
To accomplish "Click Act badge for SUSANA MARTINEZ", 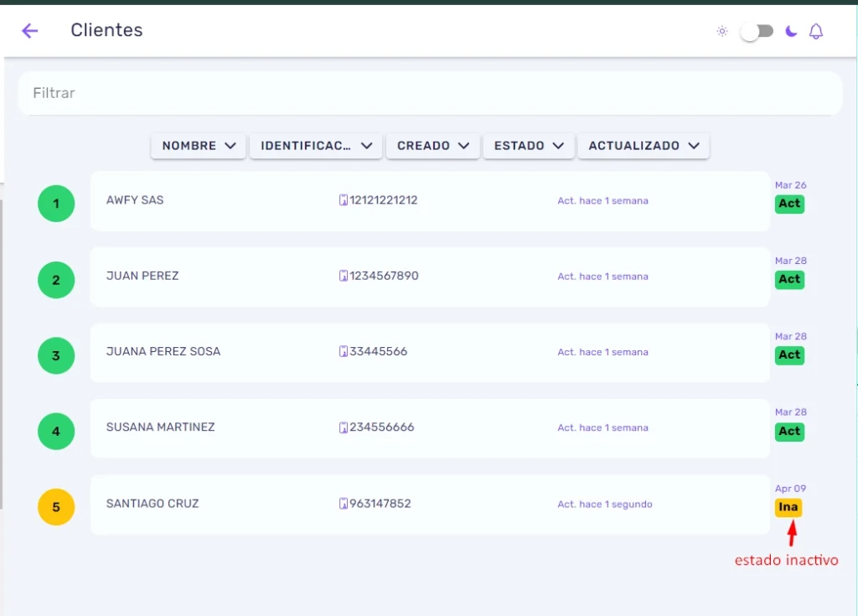I will [789, 432].
